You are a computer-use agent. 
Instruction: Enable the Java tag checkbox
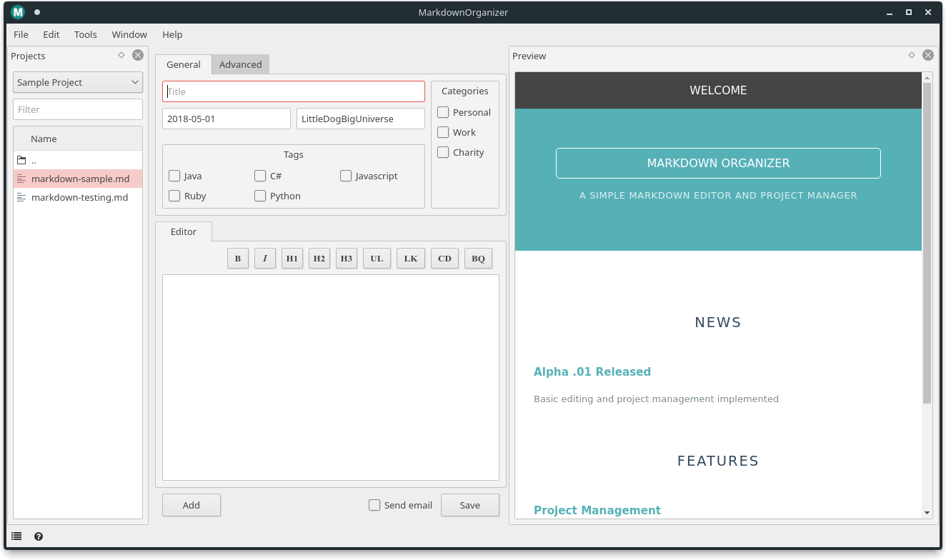click(174, 176)
